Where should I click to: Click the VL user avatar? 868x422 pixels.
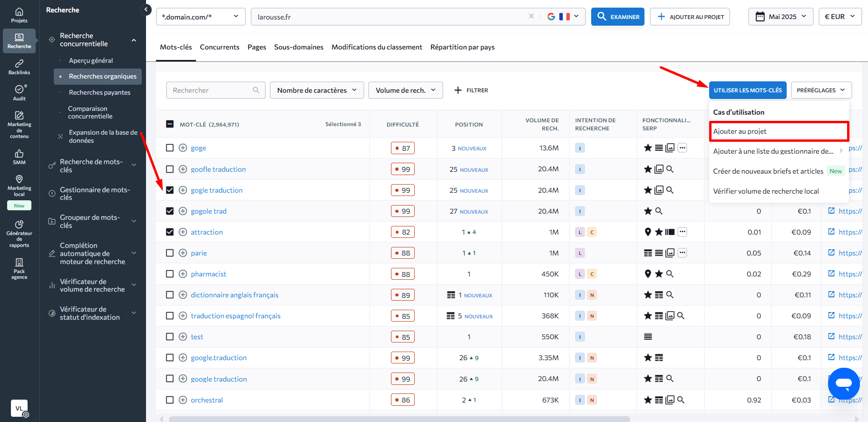[19, 408]
